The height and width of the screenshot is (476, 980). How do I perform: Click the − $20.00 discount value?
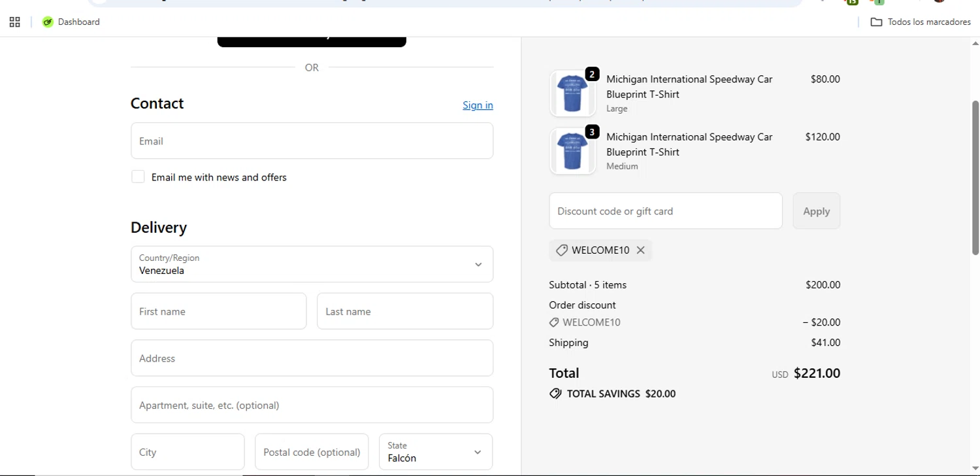pyautogui.click(x=821, y=322)
